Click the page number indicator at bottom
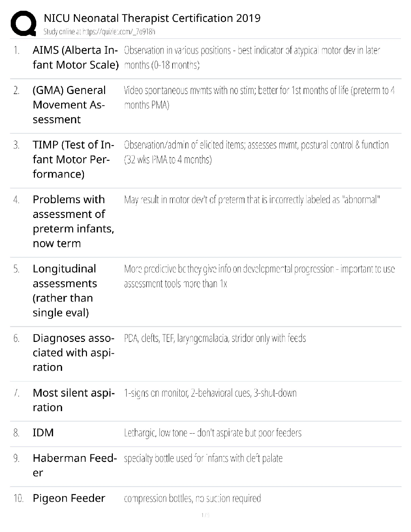Screen dimensions: 411x532 [x=205, y=515]
